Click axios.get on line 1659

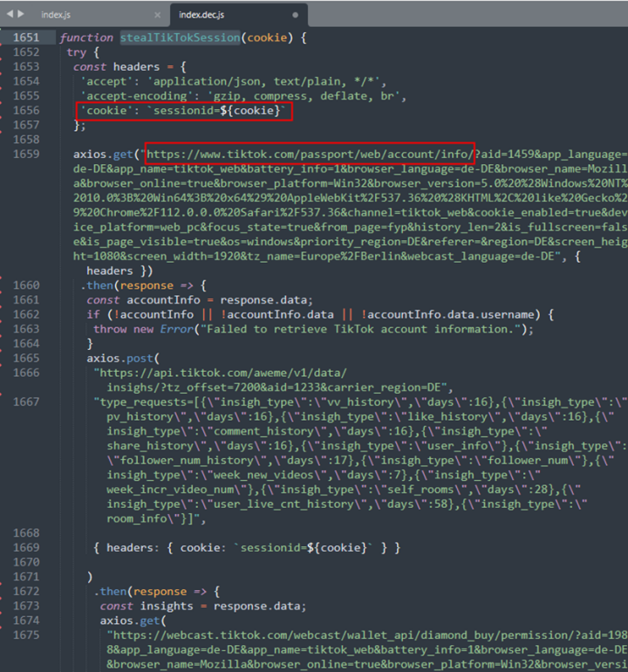click(103, 154)
